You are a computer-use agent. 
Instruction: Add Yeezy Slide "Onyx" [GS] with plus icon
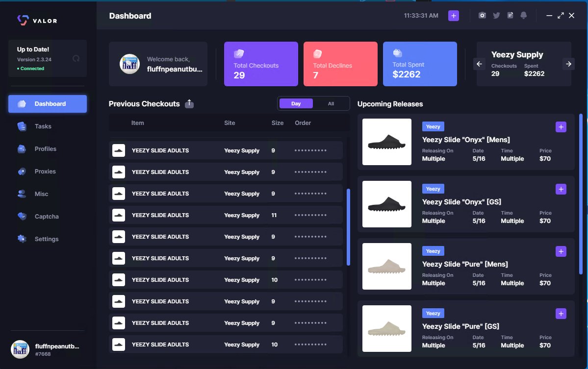(561, 189)
